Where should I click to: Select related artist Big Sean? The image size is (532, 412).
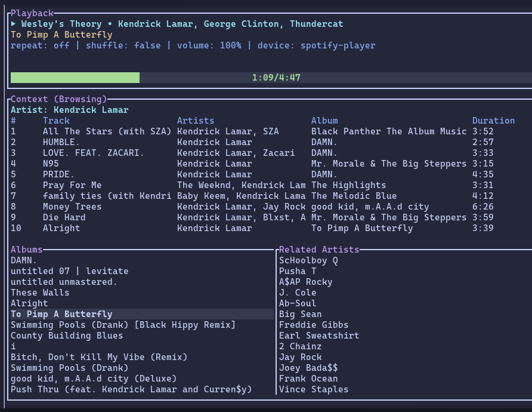point(300,314)
